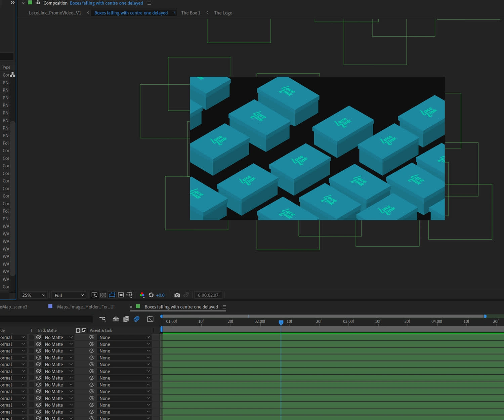Open the Show Channel RGB color icon

pos(142,295)
